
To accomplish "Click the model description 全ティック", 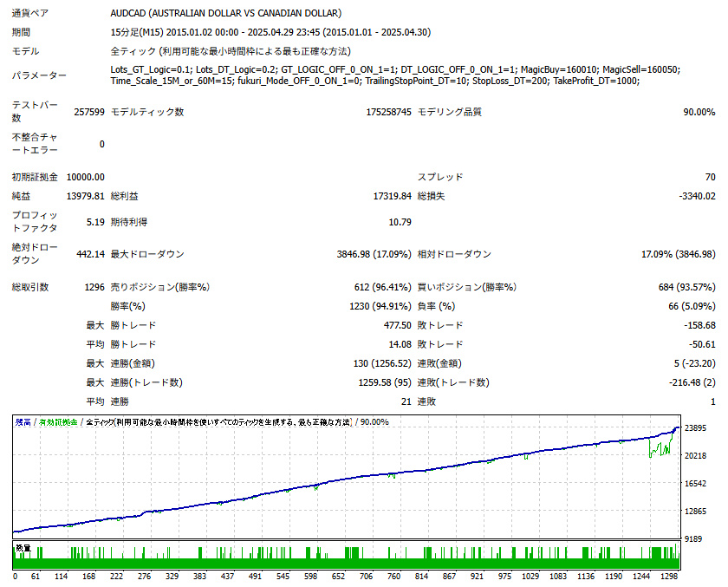I will [133, 51].
